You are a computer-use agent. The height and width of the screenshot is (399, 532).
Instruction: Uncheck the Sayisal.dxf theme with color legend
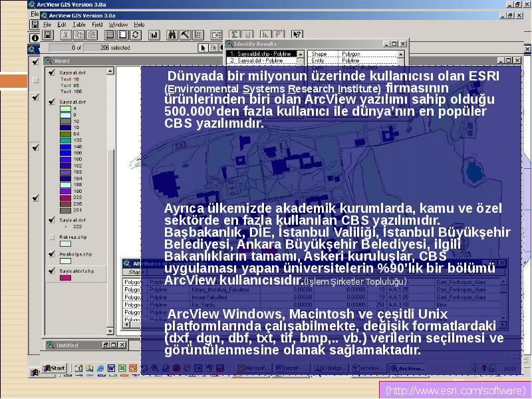click(52, 102)
